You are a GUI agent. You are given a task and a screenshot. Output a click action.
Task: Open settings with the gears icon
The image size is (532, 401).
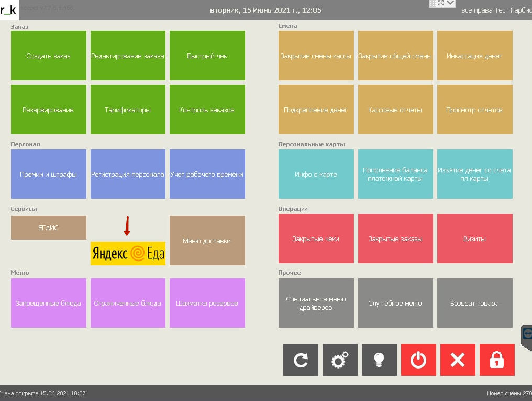coord(340,360)
